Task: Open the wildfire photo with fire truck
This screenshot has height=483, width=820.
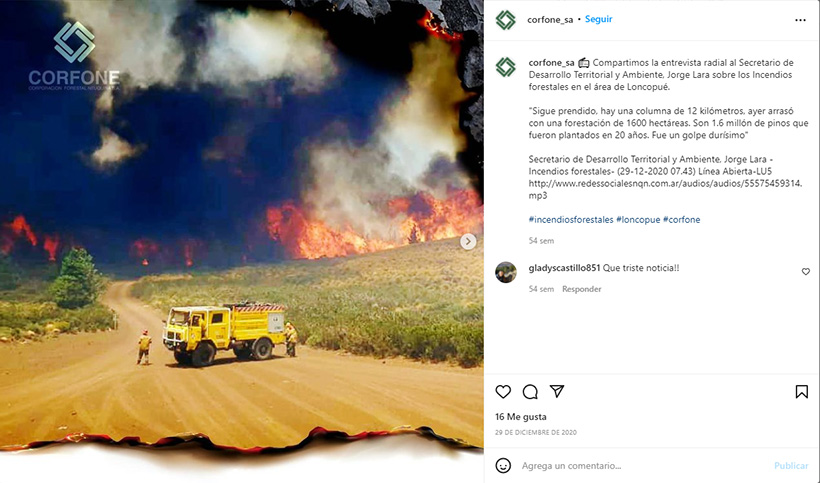Action: [x=242, y=230]
